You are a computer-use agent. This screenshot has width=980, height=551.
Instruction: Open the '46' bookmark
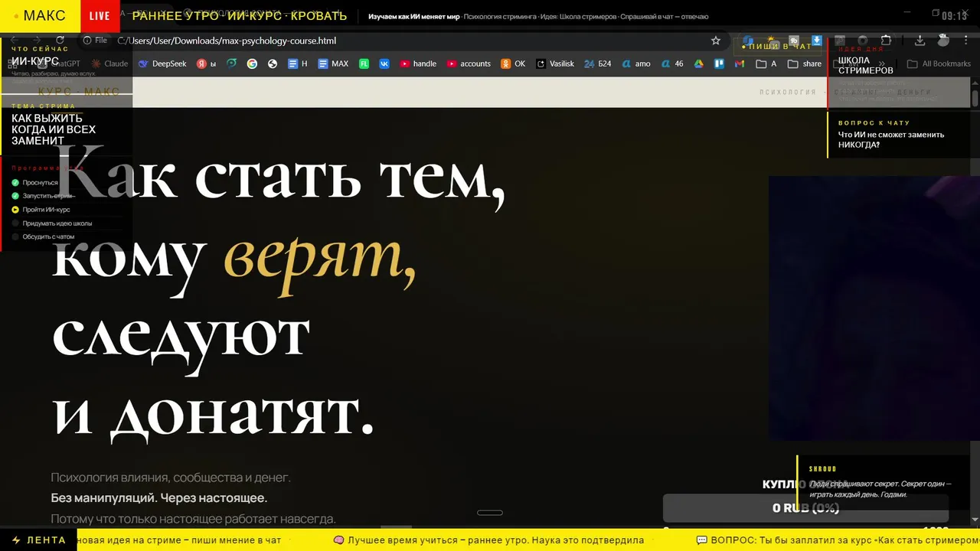pos(672,64)
